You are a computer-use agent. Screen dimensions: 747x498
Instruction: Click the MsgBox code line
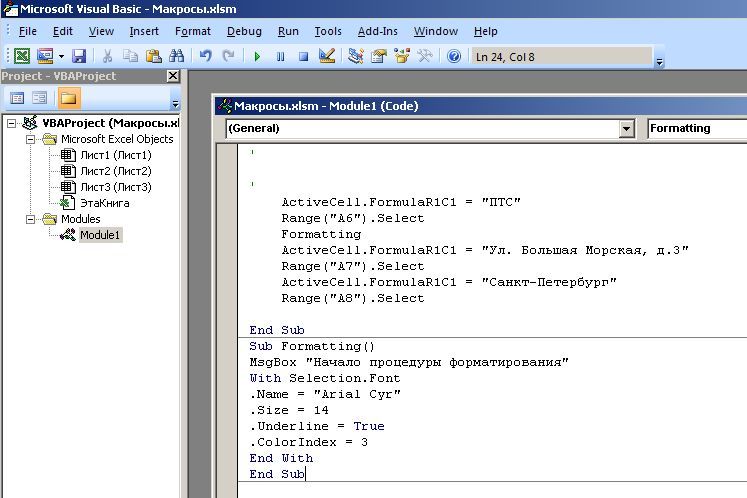(409, 362)
